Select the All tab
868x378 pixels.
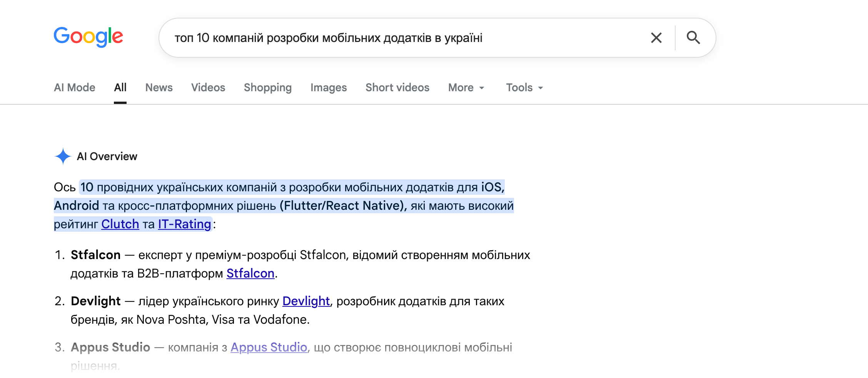(x=120, y=88)
